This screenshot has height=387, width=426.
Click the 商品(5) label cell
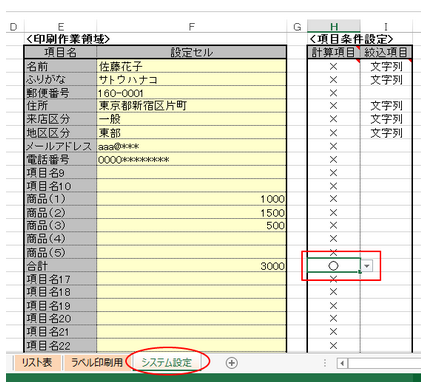coord(61,252)
